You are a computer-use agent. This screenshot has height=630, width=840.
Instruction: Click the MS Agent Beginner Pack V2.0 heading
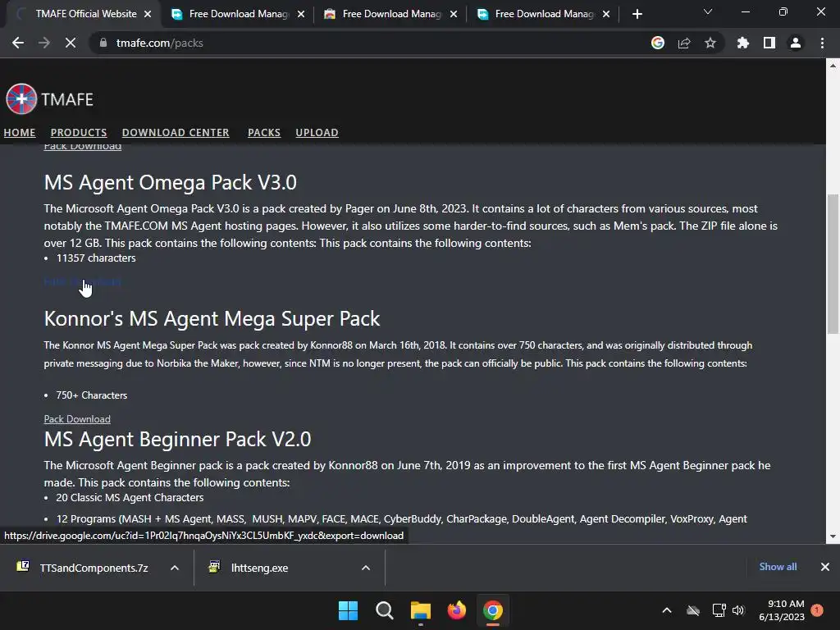[x=177, y=440]
